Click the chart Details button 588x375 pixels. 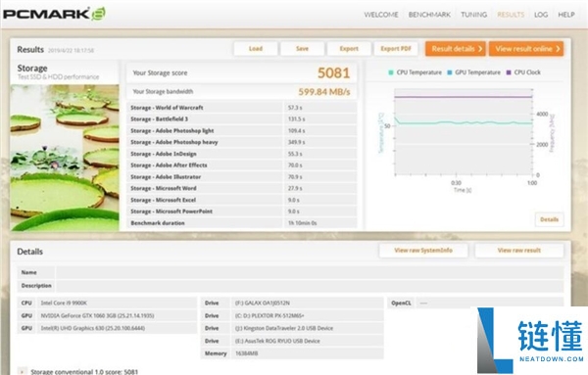point(550,219)
